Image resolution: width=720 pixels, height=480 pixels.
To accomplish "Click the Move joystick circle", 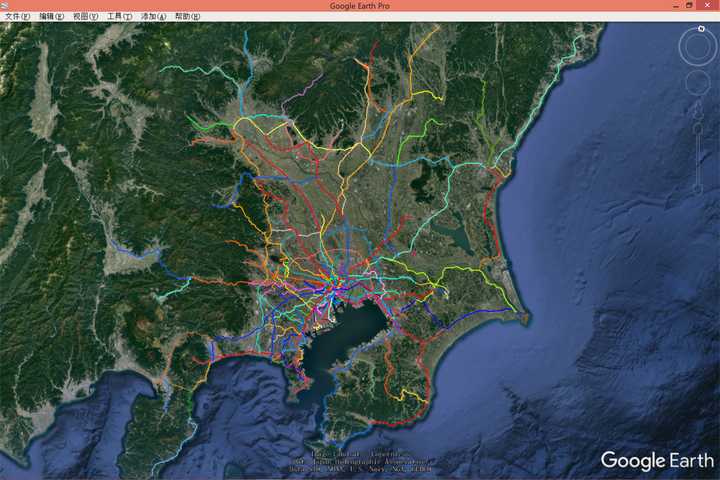I will [698, 83].
